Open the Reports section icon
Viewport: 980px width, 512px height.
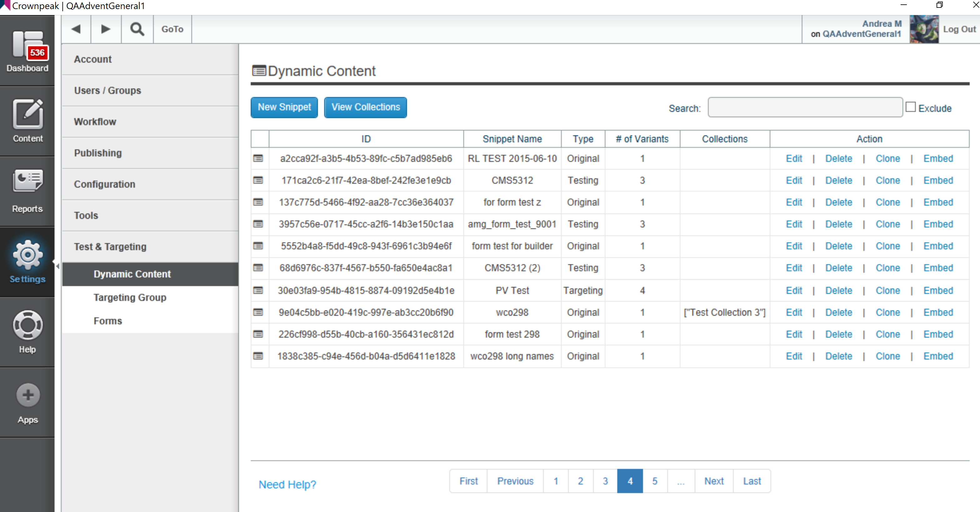(28, 191)
